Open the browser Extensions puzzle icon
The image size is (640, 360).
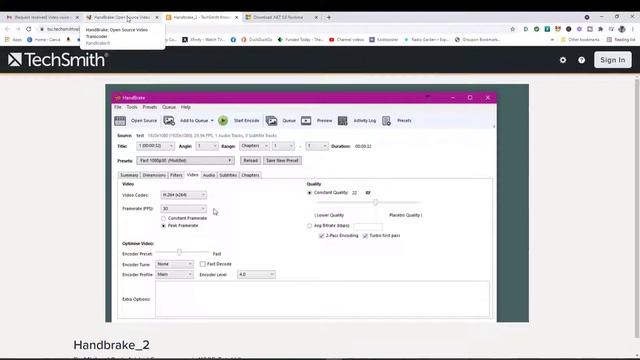pos(600,29)
